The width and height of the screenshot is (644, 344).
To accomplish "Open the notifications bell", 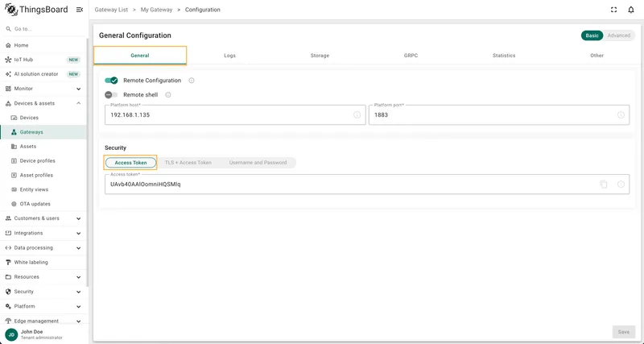I will coord(631,10).
